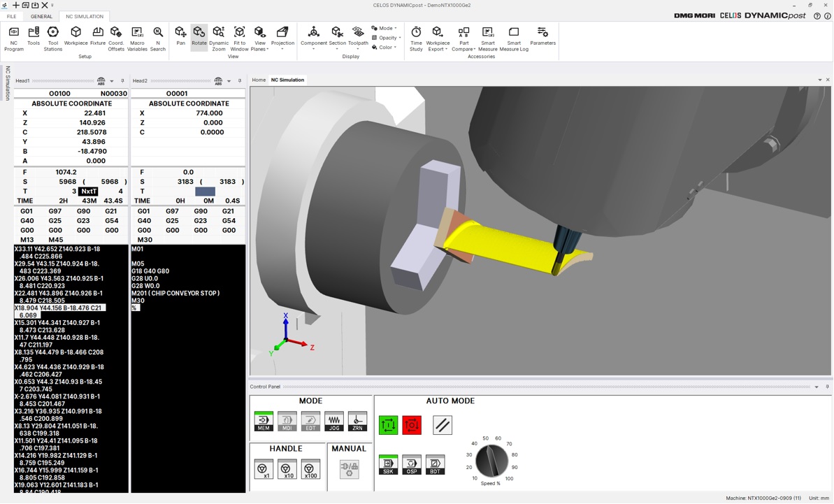Click the Fit to Window icon
The image size is (834, 504).
239,38
